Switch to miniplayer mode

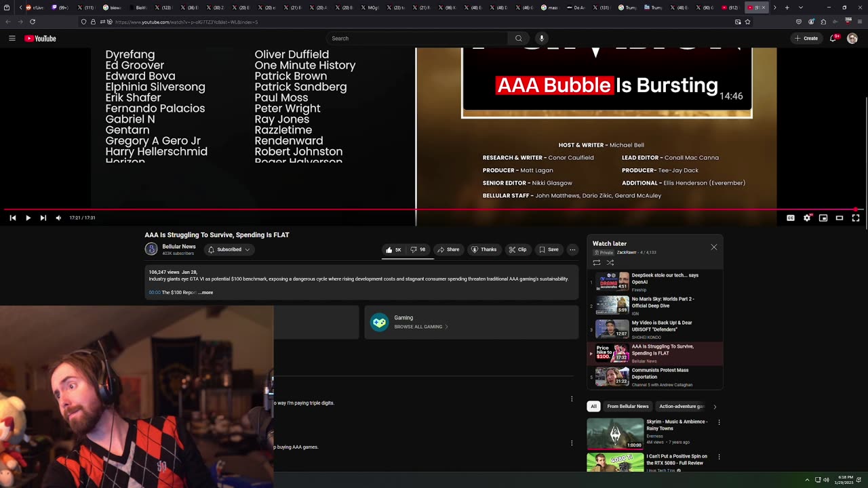point(823,218)
